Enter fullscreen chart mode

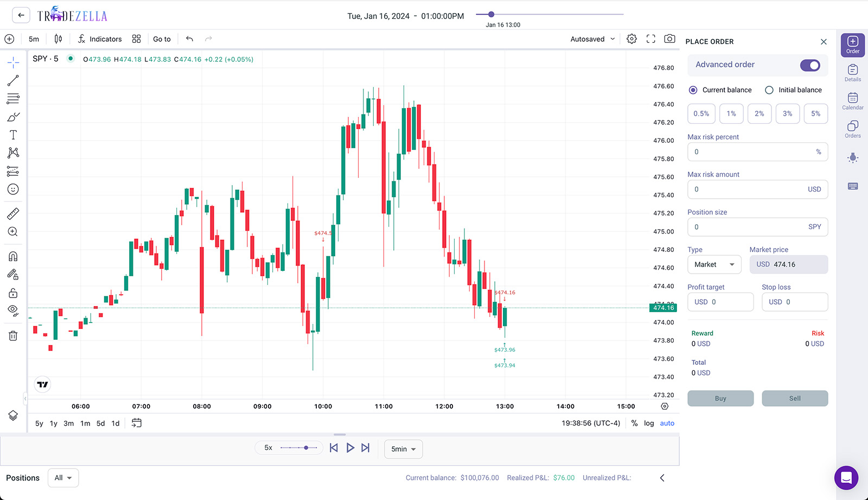pyautogui.click(x=651, y=39)
